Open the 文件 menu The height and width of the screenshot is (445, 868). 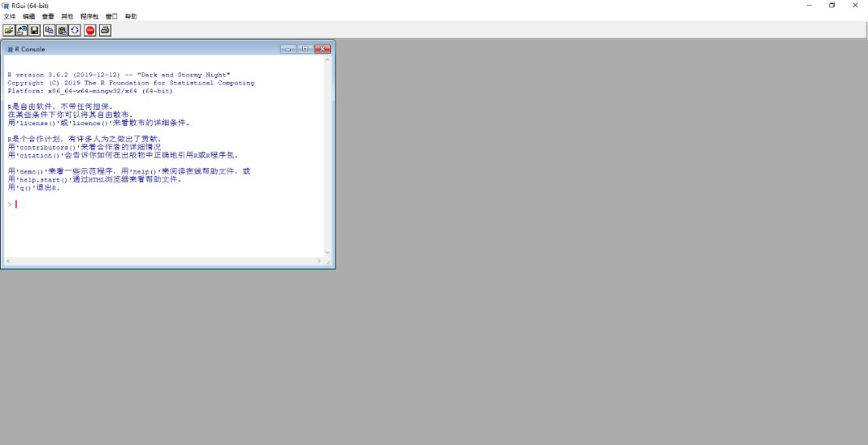point(10,16)
